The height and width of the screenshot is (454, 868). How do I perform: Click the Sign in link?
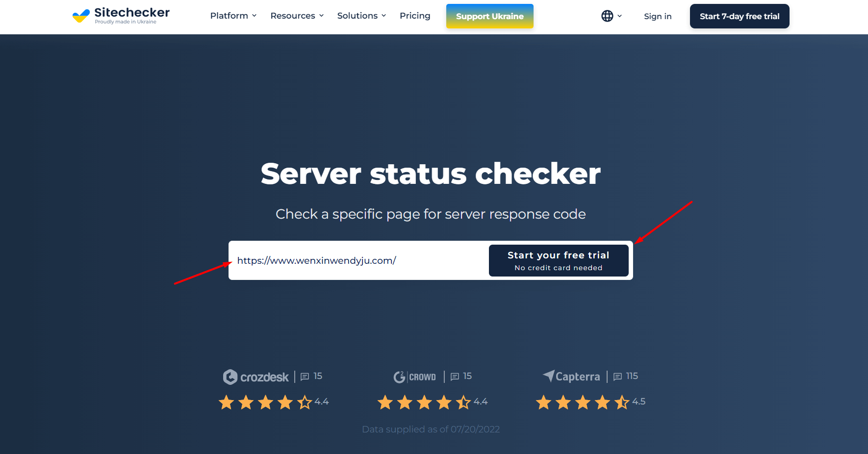tap(658, 16)
